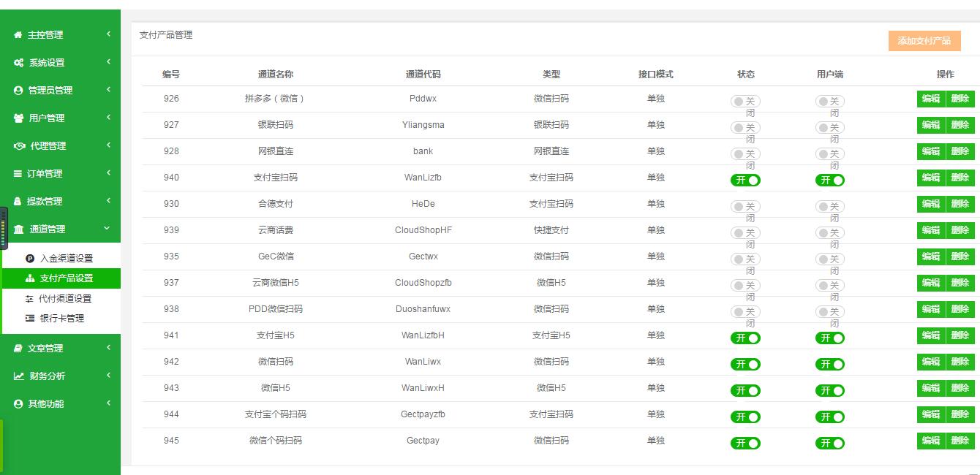
Task: Click the home icon beside 主控管理
Action: [18, 35]
